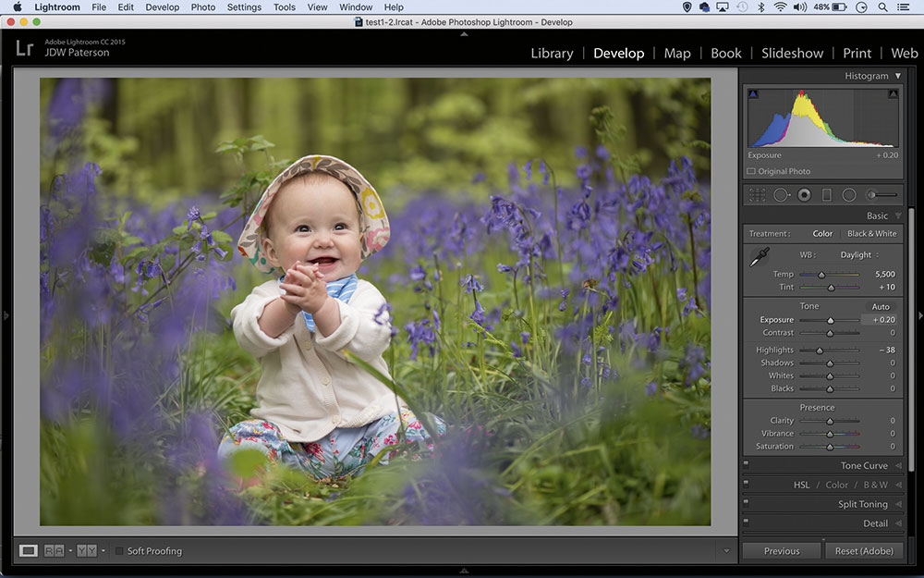
Task: Enable the Soft Proofing checkbox
Action: [118, 550]
